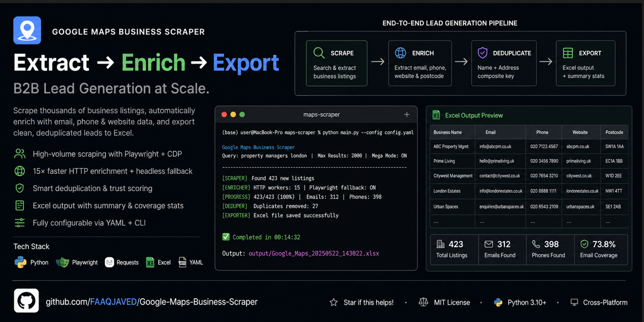Click the phone icon beside Phones Found
The width and height of the screenshot is (644, 322).
click(x=536, y=244)
